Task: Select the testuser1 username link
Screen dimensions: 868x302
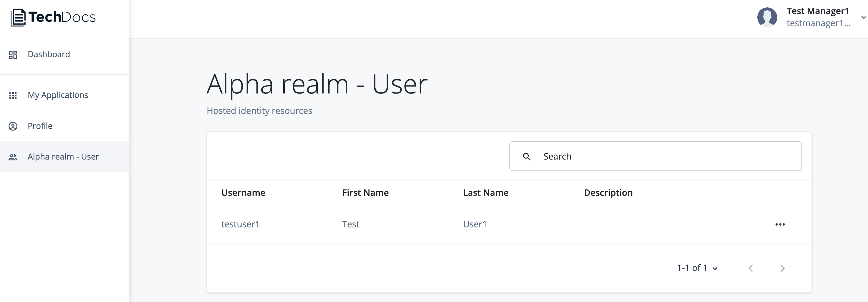Action: point(240,224)
